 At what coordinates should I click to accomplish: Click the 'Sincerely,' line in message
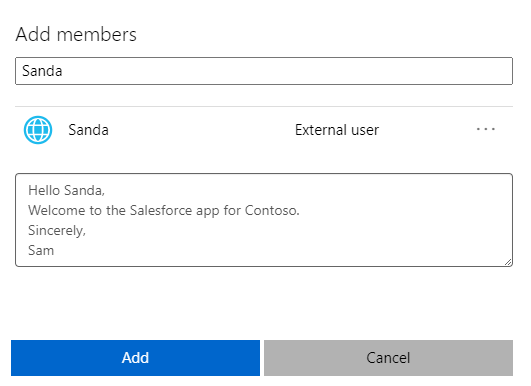[57, 231]
